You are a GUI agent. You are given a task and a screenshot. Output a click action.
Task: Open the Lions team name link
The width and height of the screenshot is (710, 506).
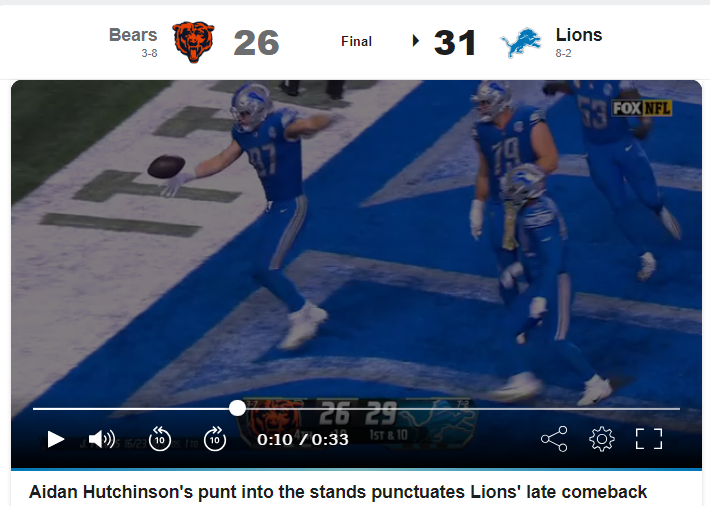pos(579,35)
